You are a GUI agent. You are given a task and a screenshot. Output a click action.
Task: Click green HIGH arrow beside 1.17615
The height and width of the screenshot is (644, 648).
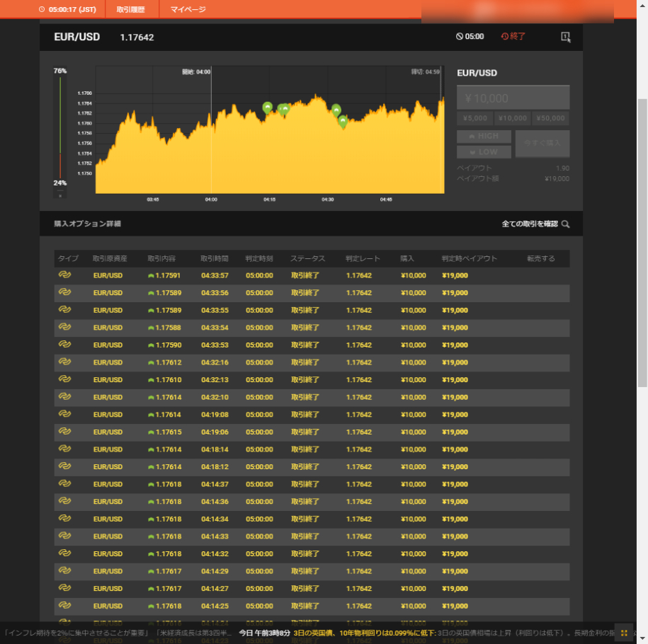tap(151, 432)
